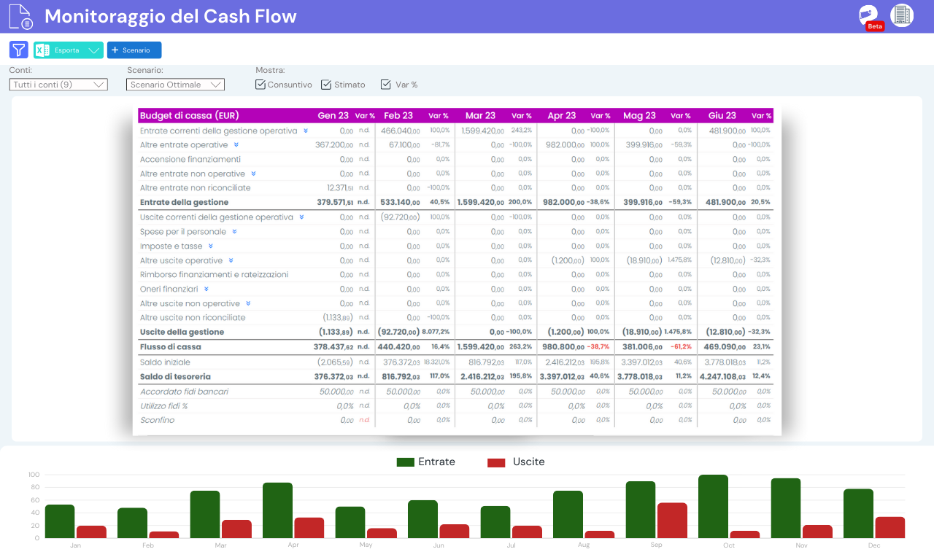Click the green Entrate bar for Apr

[x=277, y=510]
